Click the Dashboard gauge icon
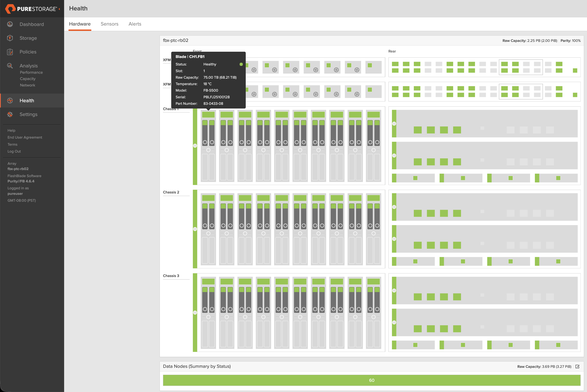This screenshot has height=392, width=587. [10, 24]
